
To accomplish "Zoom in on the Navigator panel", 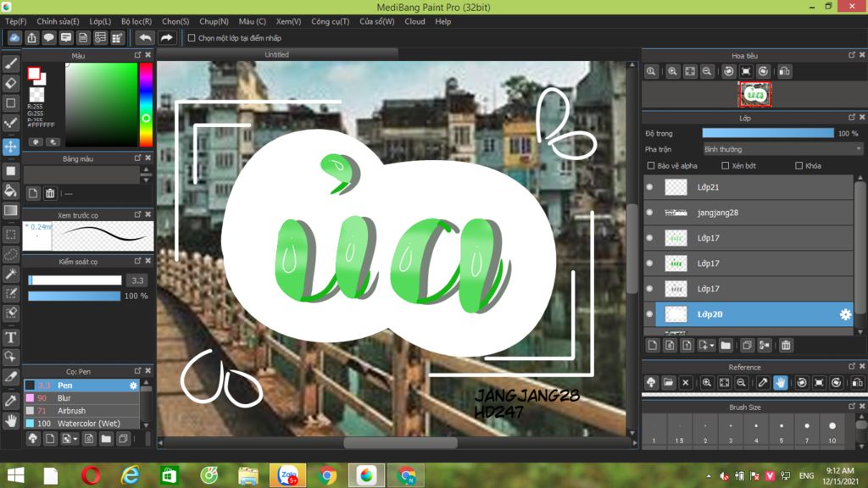I will [x=672, y=71].
